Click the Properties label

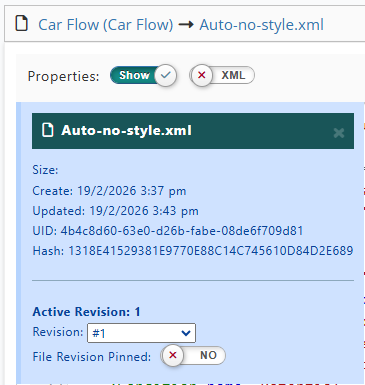pyautogui.click(x=63, y=76)
